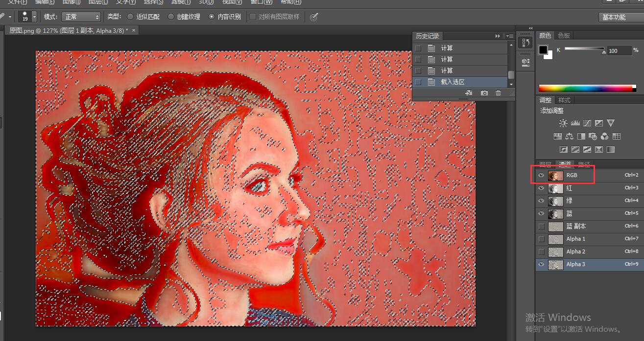
Task: Switch to the 色板 tab
Action: (x=564, y=36)
